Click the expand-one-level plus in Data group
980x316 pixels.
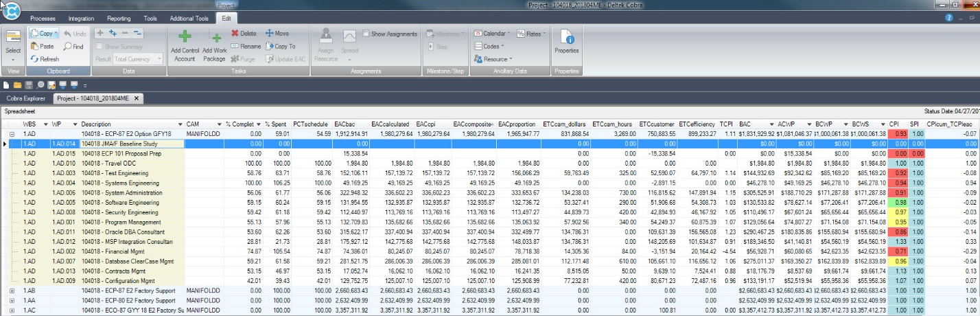(x=100, y=33)
